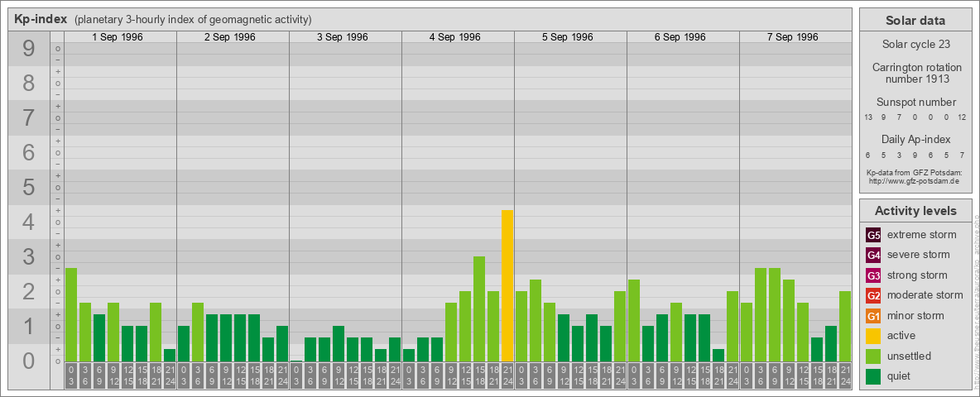Click the 21-24 time label under 4 Sep
This screenshot has height=397, width=980.
507,376
